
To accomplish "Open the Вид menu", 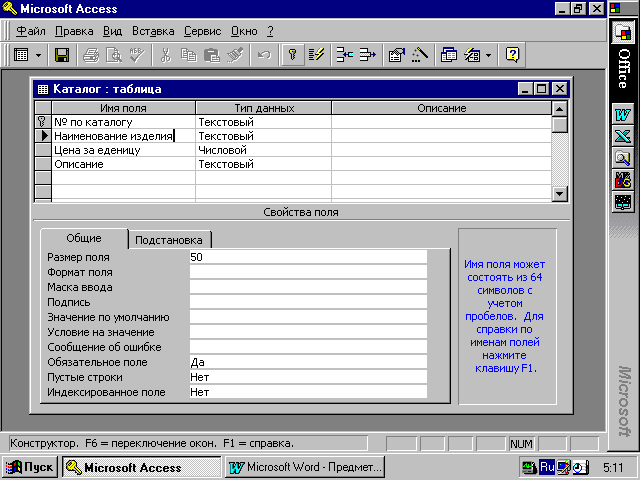I will click(x=112, y=31).
